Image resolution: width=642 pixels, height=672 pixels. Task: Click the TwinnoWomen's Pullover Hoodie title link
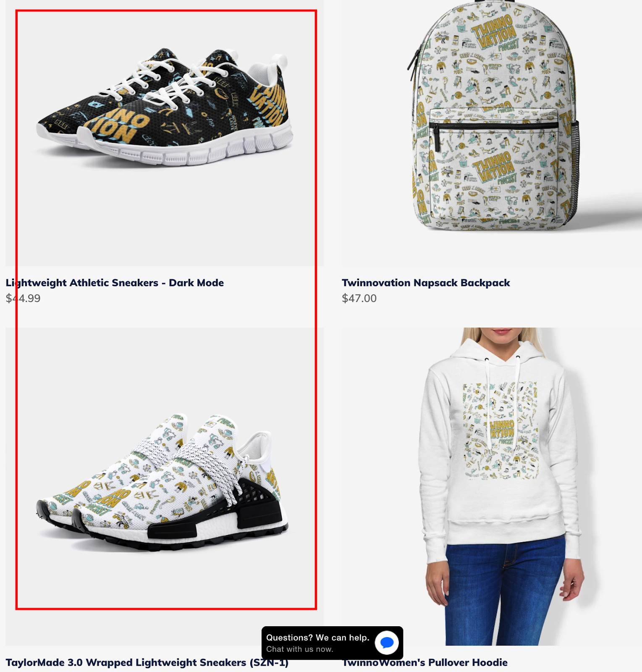click(425, 662)
